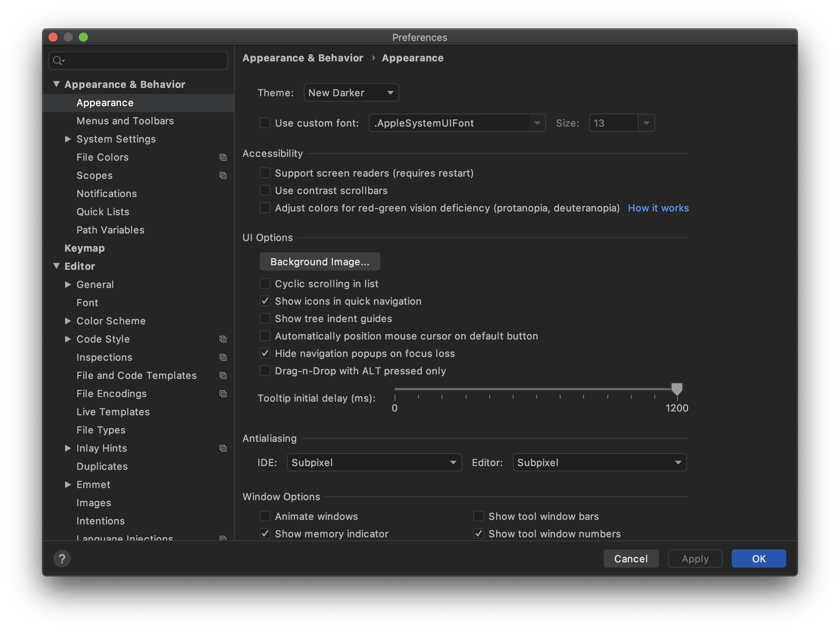Open the How it works link
The image size is (840, 632).
(x=658, y=208)
